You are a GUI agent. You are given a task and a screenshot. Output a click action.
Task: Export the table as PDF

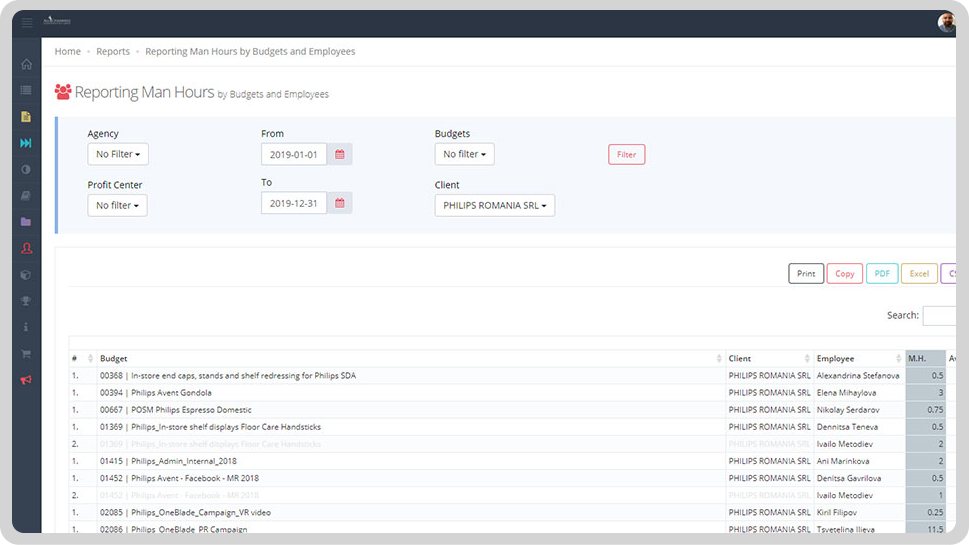point(882,274)
